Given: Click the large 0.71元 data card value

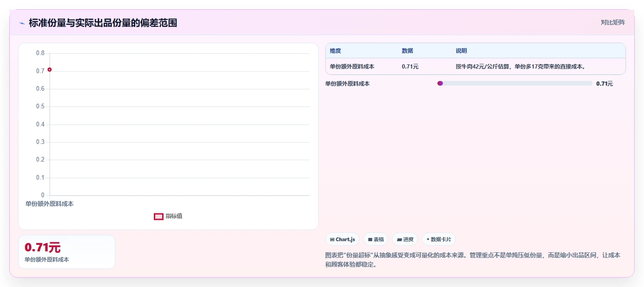Looking at the screenshot, I should pos(43,248).
